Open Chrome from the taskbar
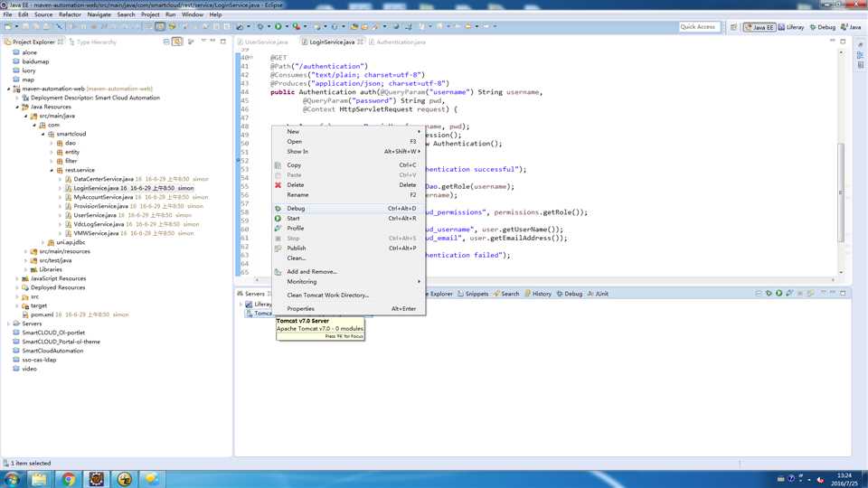868x488 pixels. pos(68,479)
